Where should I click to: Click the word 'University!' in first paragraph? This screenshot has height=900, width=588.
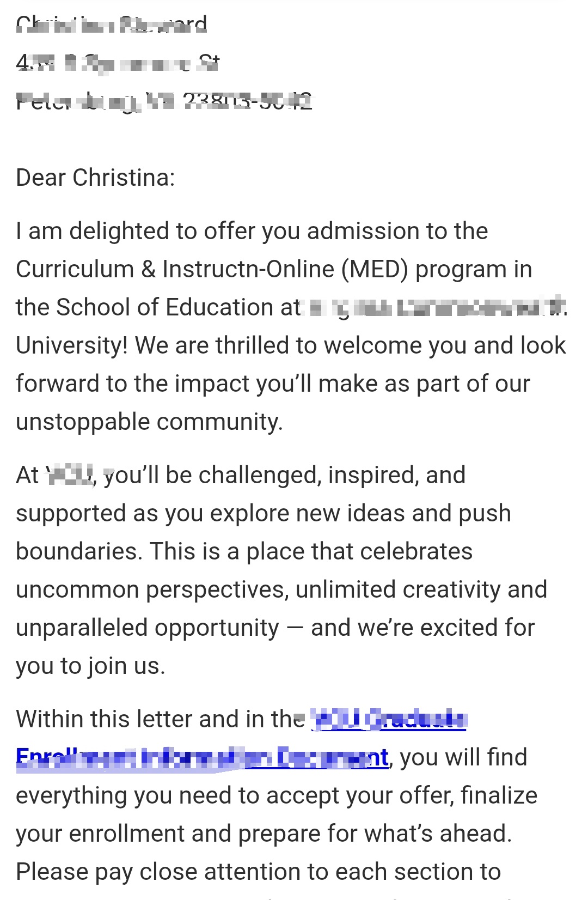tap(72, 346)
